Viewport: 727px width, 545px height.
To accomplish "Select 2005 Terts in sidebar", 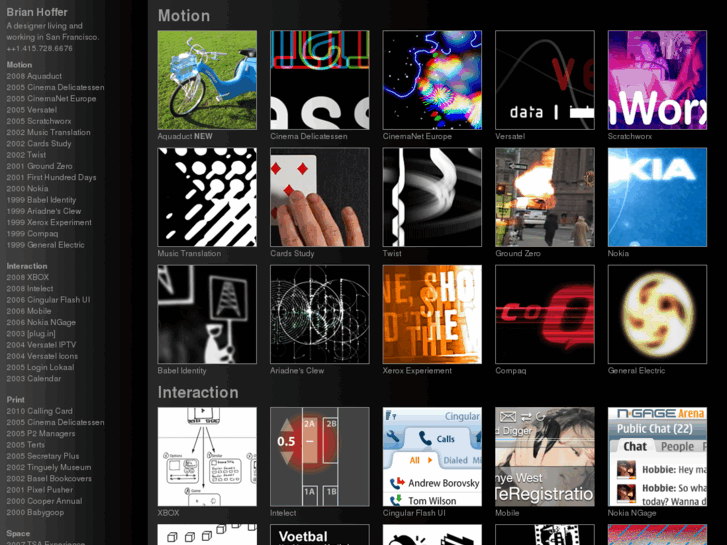I will coord(26,445).
